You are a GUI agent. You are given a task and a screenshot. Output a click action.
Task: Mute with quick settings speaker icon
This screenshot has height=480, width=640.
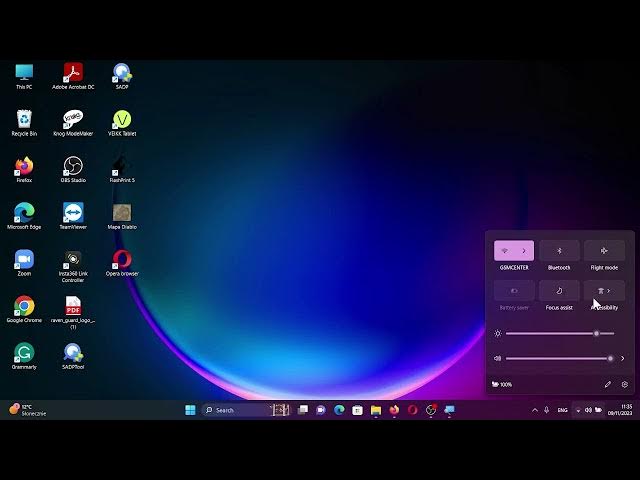pos(497,358)
